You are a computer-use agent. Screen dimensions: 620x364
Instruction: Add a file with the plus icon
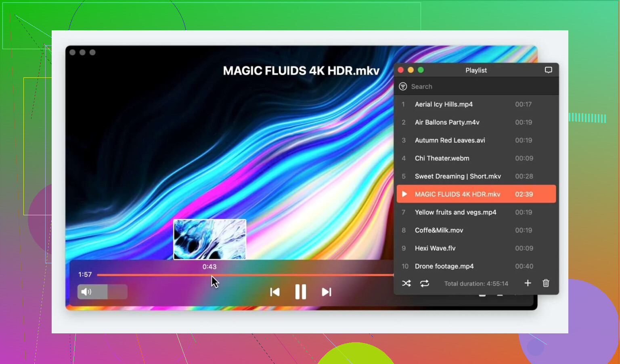528,283
